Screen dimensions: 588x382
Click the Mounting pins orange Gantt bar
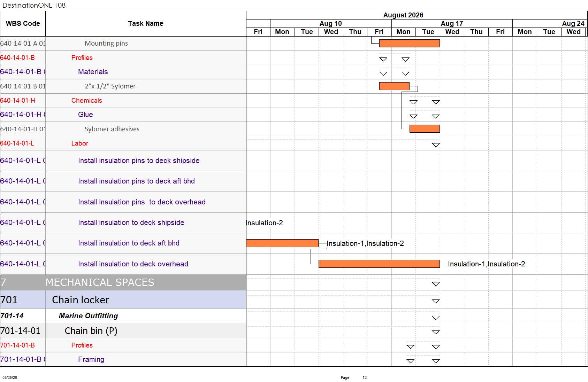(x=409, y=43)
